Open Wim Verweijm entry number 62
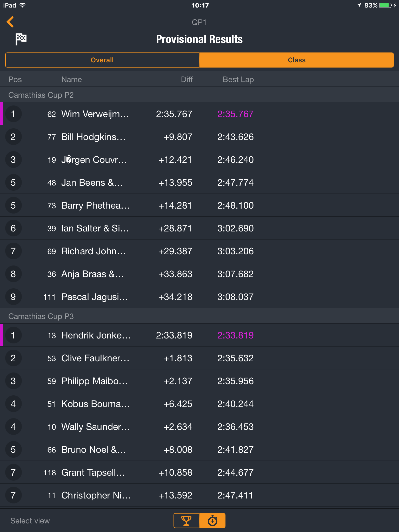This screenshot has width=399, height=532. pyautogui.click(x=199, y=114)
